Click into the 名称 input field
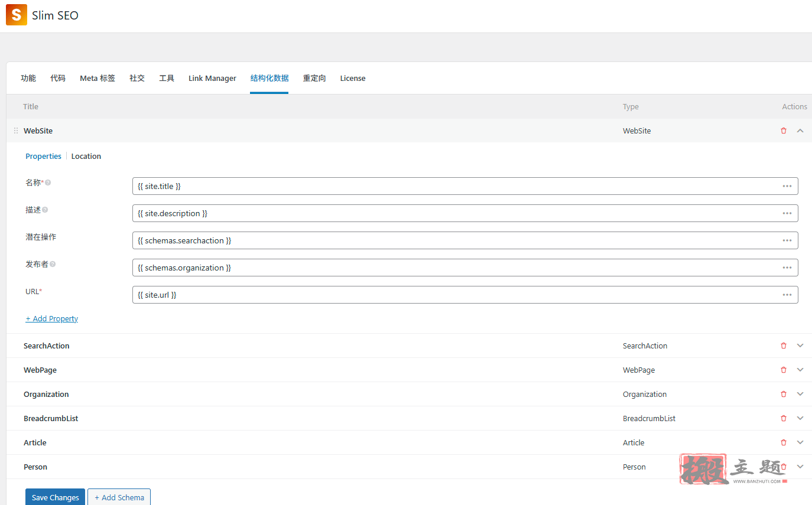812x505 pixels. pos(465,186)
